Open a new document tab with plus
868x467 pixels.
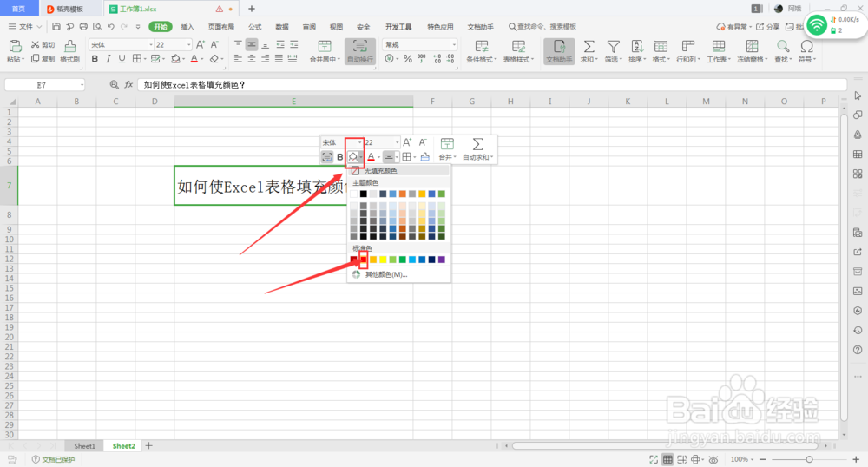[x=252, y=9]
